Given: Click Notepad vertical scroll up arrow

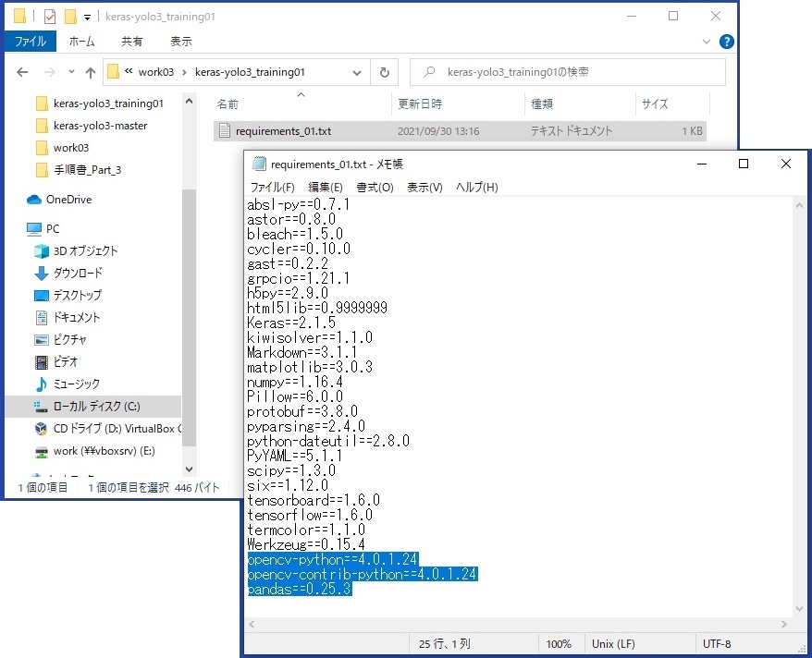Looking at the screenshot, I should coord(799,205).
